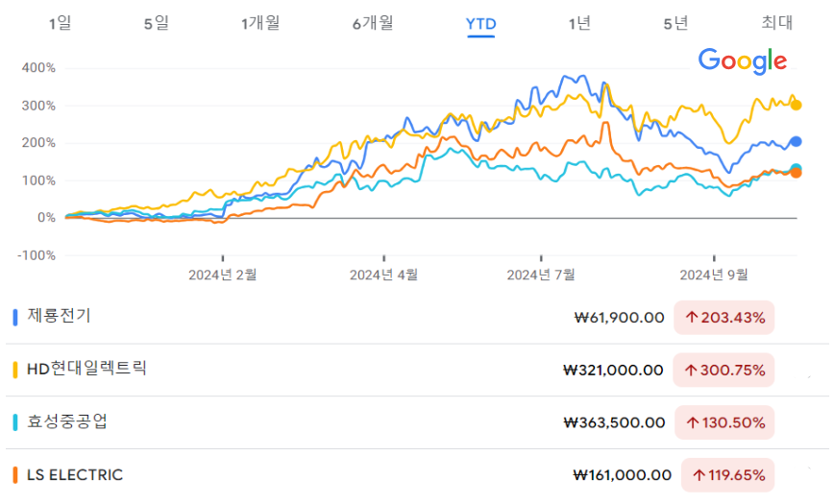Image resolution: width=834 pixels, height=504 pixels.
Task: Click the 300.75% change badge
Action: click(724, 370)
